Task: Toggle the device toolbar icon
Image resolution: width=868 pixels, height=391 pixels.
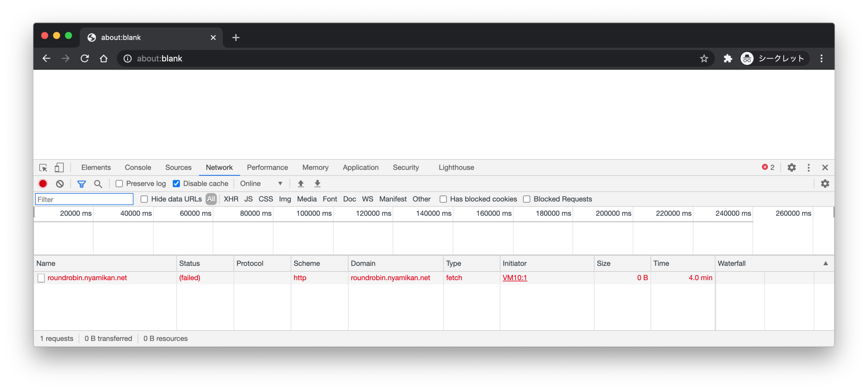Action: 59,167
